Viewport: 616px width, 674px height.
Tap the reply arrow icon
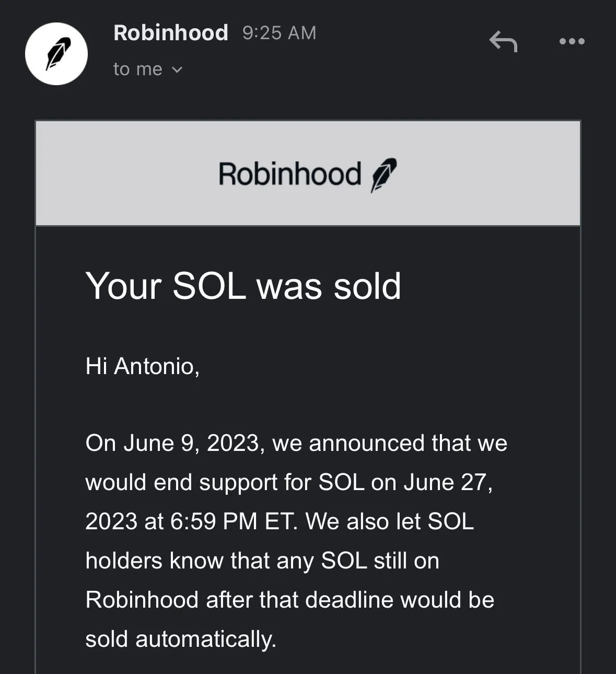(x=503, y=41)
